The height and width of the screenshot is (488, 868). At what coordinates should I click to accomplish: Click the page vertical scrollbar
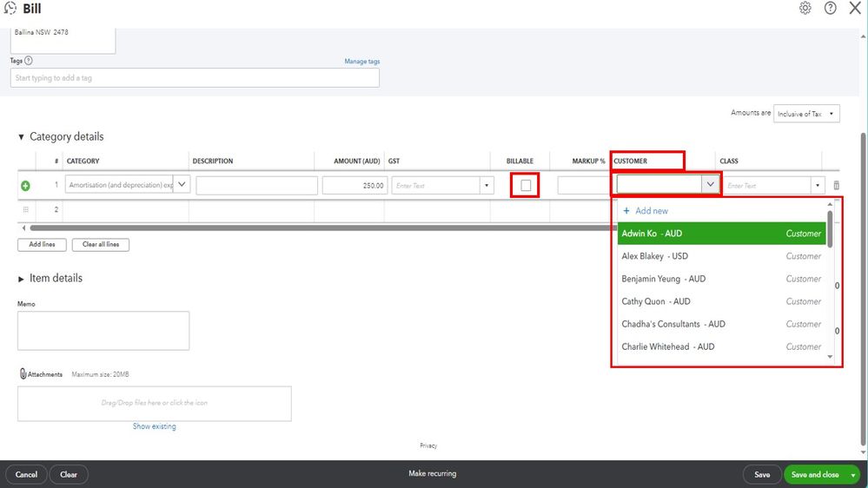click(863, 287)
